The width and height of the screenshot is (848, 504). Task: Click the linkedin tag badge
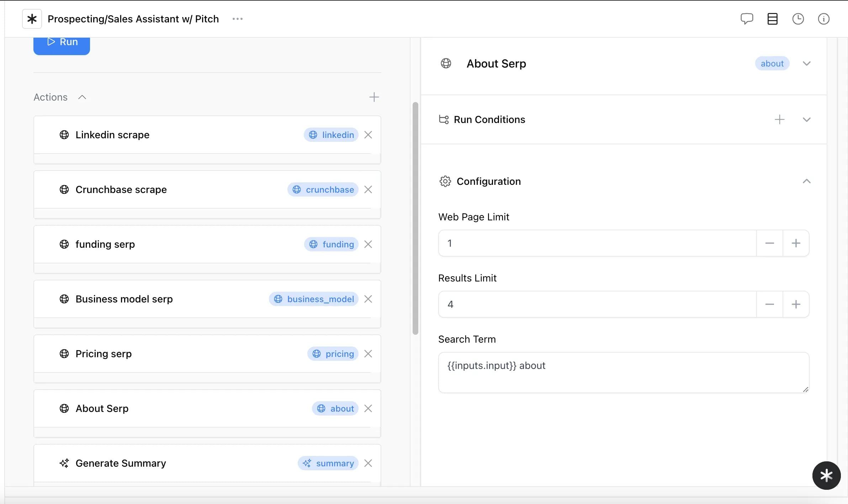[x=331, y=135]
